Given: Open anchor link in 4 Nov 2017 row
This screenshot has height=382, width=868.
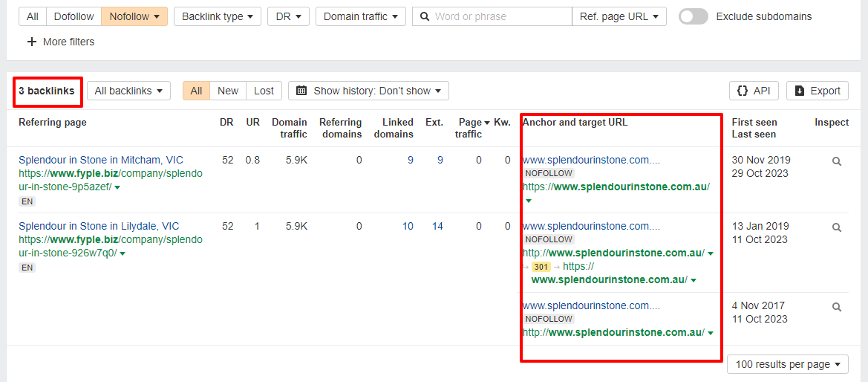Looking at the screenshot, I should (591, 305).
